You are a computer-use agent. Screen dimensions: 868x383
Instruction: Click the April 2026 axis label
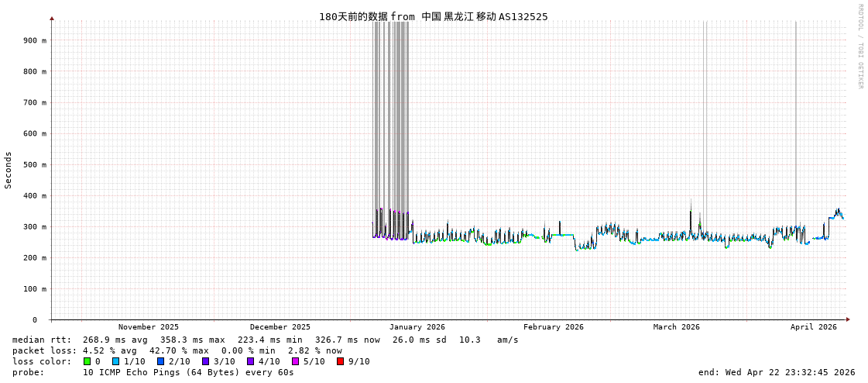click(813, 327)
